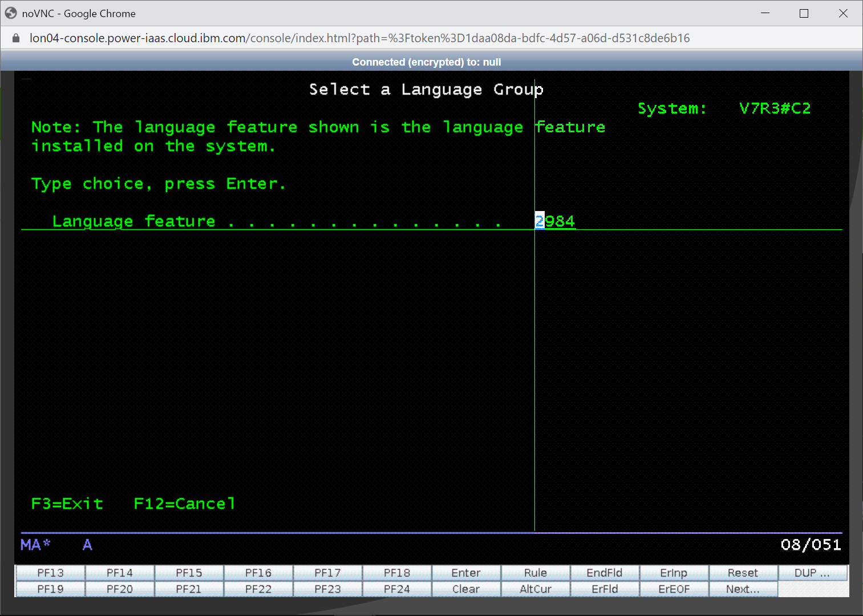863x616 pixels.
Task: Click the 'installed on the system.' line
Action: tap(153, 146)
